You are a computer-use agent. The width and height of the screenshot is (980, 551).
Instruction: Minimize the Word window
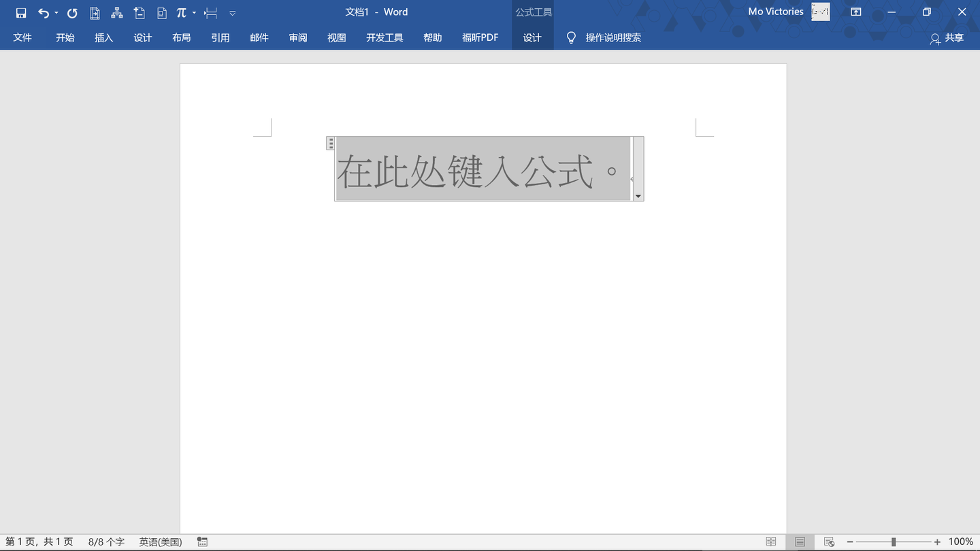click(892, 12)
